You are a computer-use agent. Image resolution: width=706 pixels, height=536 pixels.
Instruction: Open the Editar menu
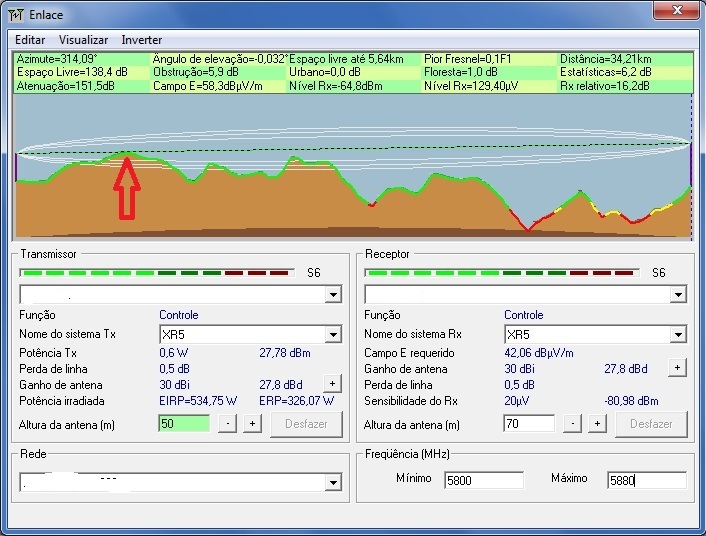pyautogui.click(x=30, y=40)
